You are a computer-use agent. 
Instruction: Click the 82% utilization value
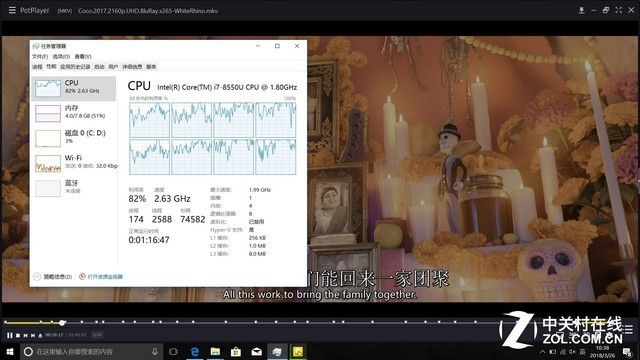(x=137, y=199)
